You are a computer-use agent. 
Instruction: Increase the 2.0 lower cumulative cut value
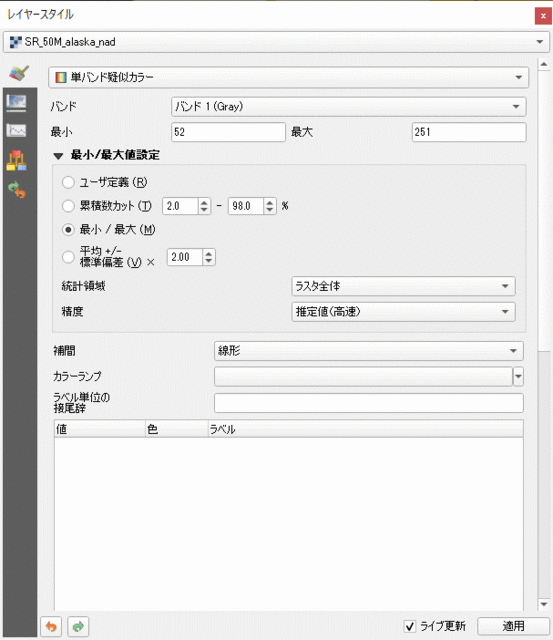tap(204, 202)
